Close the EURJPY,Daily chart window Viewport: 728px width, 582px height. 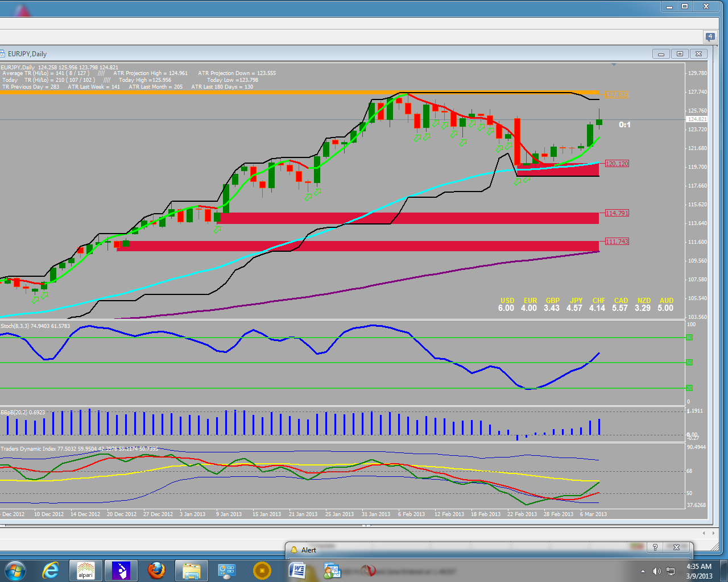pyautogui.click(x=698, y=54)
